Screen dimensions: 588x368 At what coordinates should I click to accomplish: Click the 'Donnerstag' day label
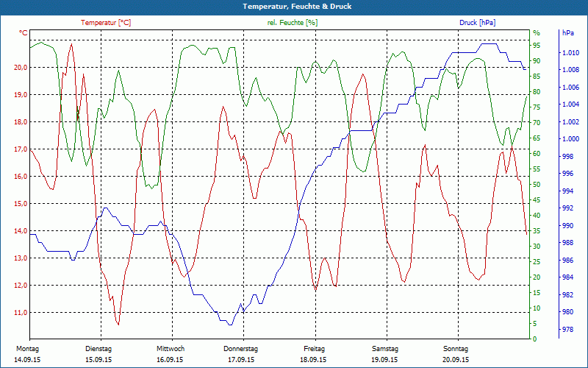tap(241, 349)
